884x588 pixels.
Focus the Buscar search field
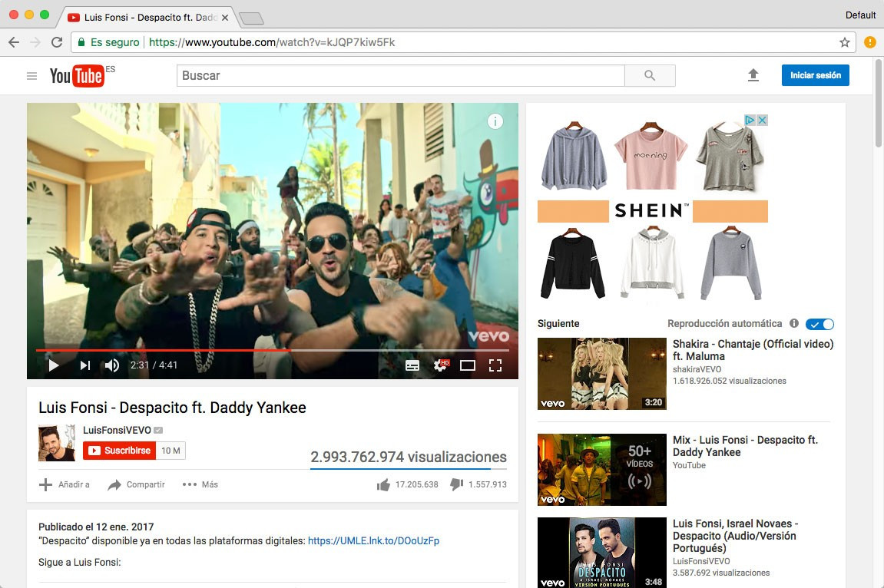tap(400, 75)
